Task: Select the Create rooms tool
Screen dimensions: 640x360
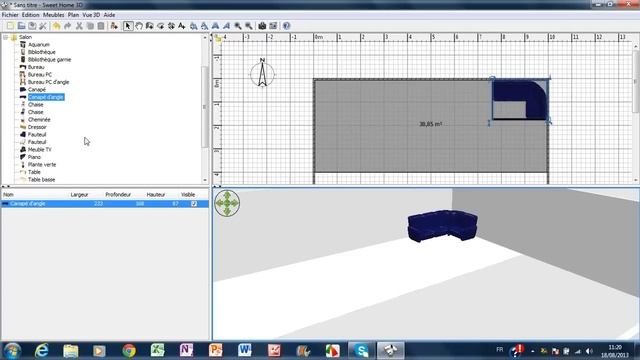Action: point(160,26)
